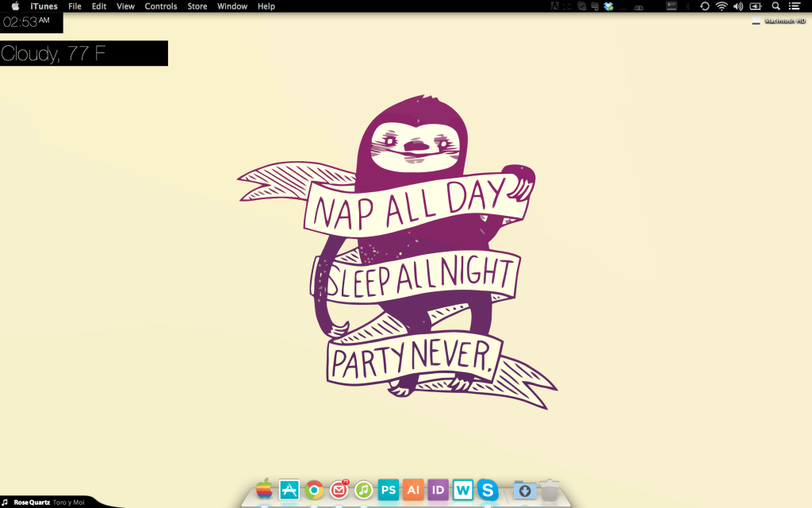Launch Illustrator AI from the dock
This screenshot has height=508, width=812.
click(x=413, y=490)
